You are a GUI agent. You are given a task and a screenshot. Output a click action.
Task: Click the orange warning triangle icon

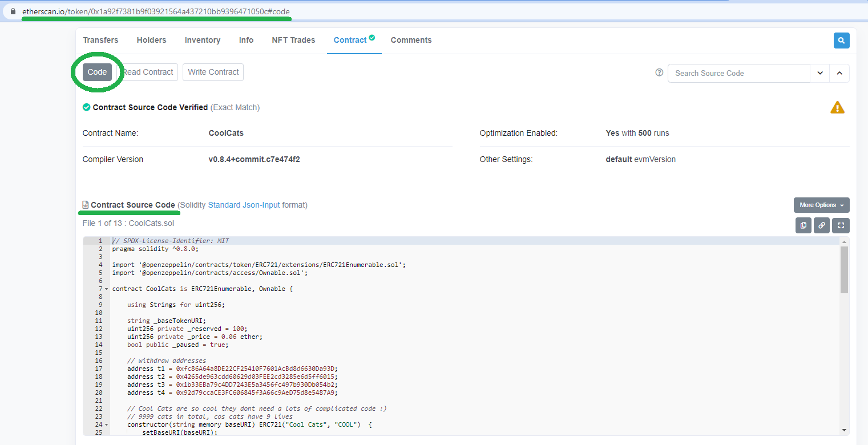coord(837,107)
